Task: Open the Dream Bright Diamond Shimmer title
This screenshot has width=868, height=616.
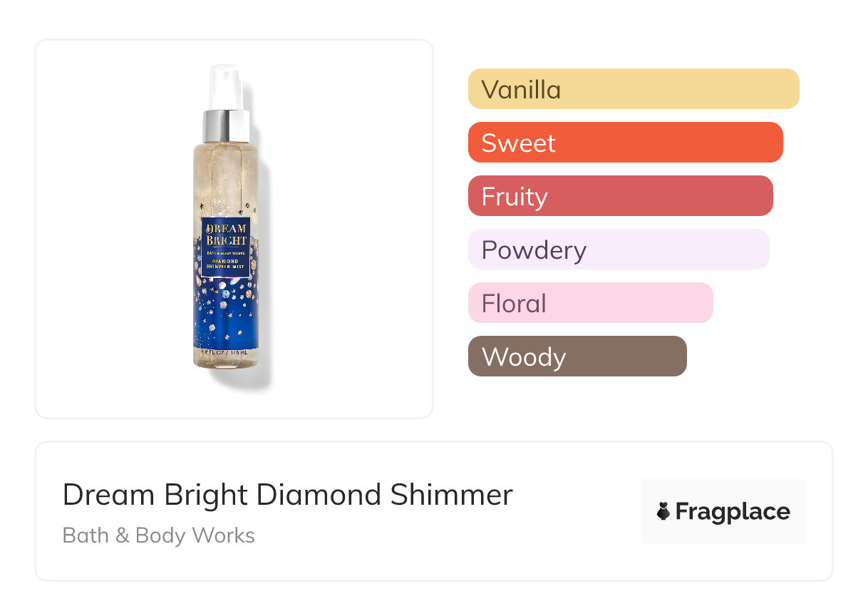Action: coord(287,495)
